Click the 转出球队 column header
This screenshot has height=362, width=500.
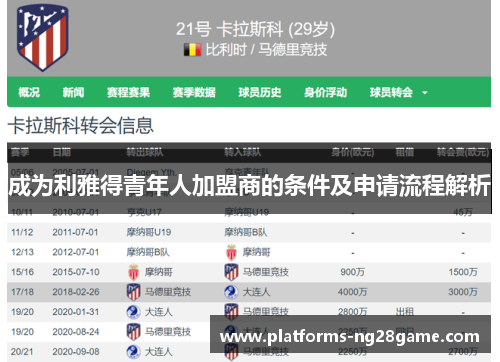click(145, 152)
